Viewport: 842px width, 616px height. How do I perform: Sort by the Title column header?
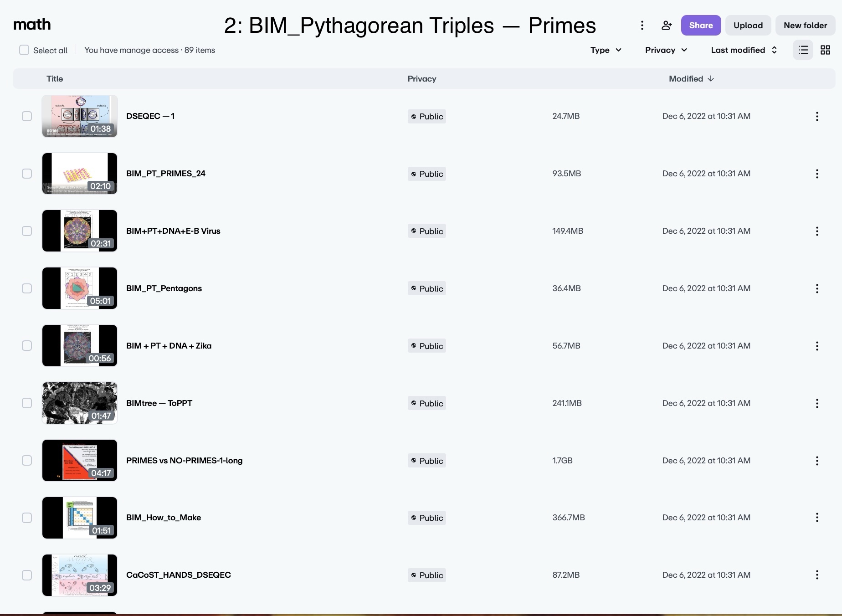click(x=55, y=79)
